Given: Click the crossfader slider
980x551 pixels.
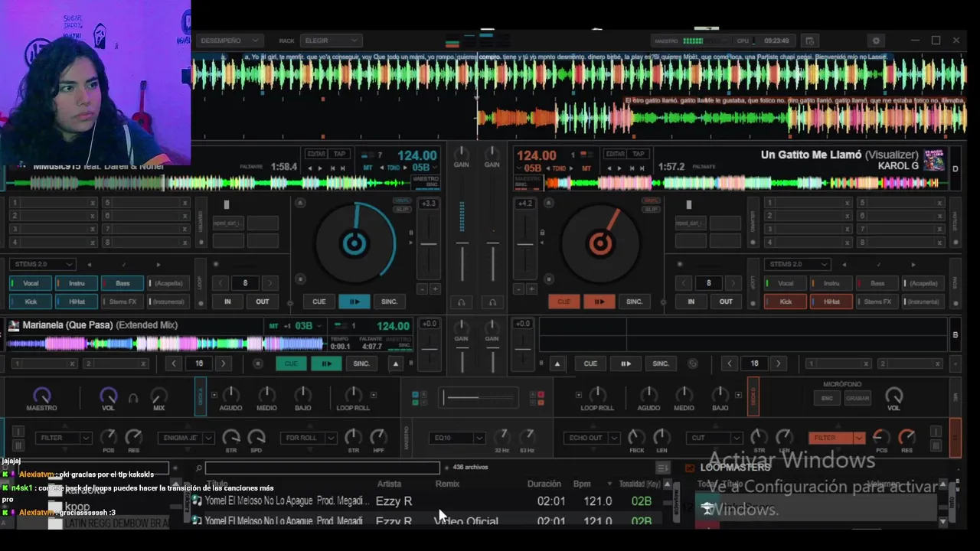Looking at the screenshot, I should click(x=480, y=397).
